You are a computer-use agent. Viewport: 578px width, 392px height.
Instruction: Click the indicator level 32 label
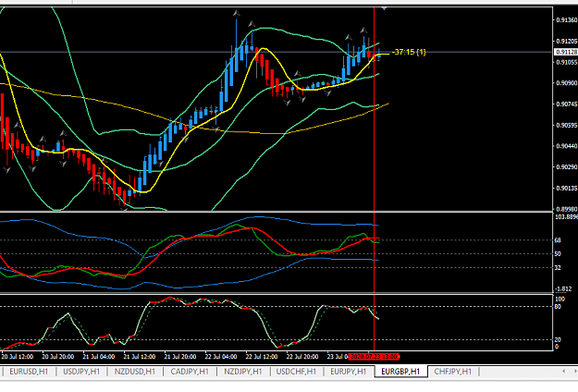click(558, 268)
